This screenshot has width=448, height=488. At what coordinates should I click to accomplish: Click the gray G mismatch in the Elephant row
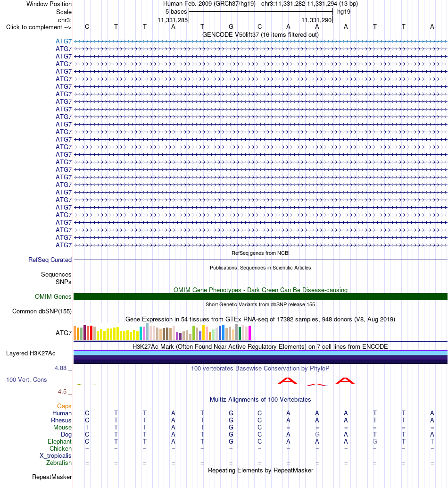click(374, 442)
